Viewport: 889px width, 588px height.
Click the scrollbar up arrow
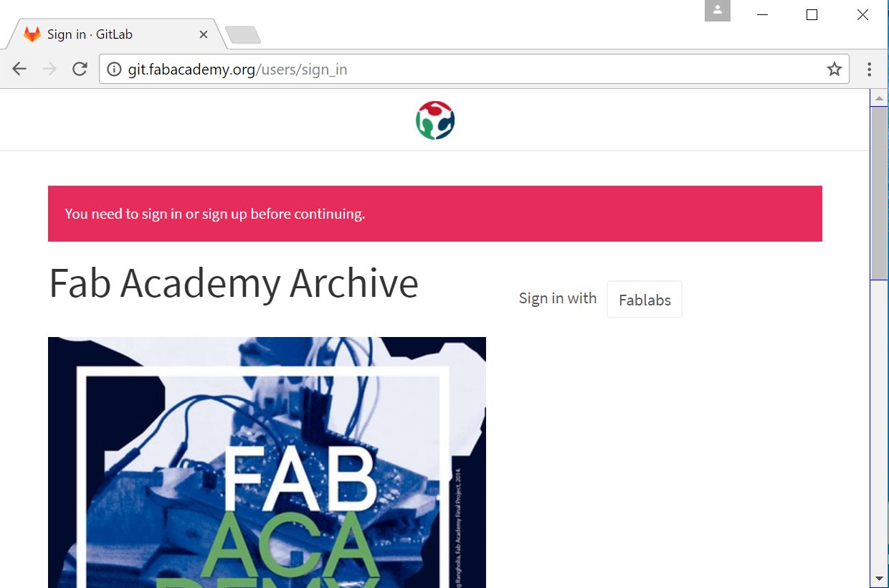(879, 98)
